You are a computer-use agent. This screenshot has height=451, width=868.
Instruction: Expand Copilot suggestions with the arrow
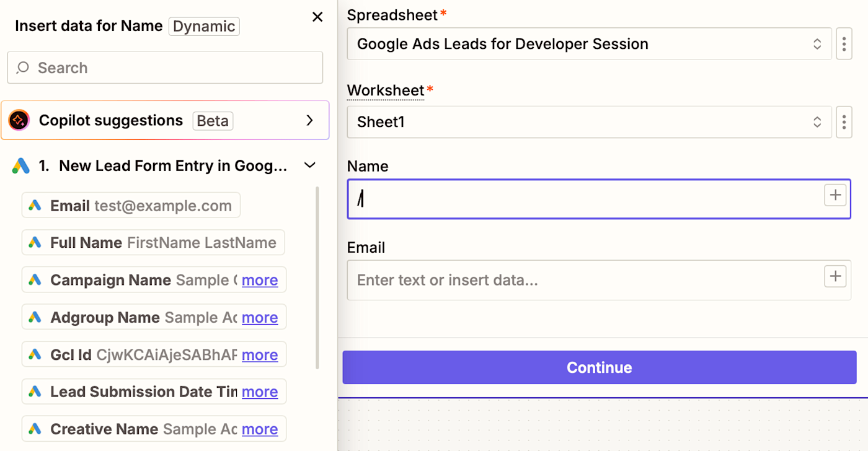coord(309,120)
